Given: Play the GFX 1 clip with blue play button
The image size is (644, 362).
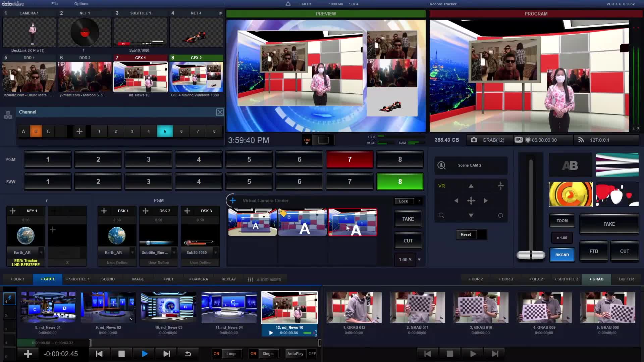Looking at the screenshot, I should click(x=145, y=354).
